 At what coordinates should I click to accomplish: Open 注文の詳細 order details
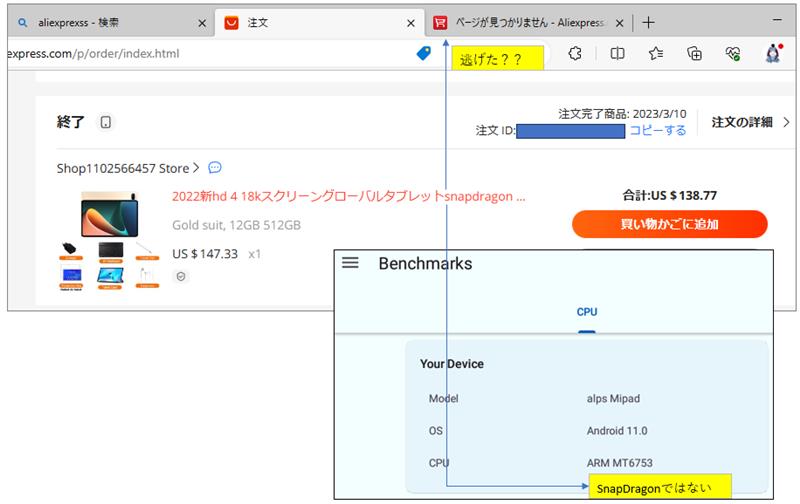[742, 122]
